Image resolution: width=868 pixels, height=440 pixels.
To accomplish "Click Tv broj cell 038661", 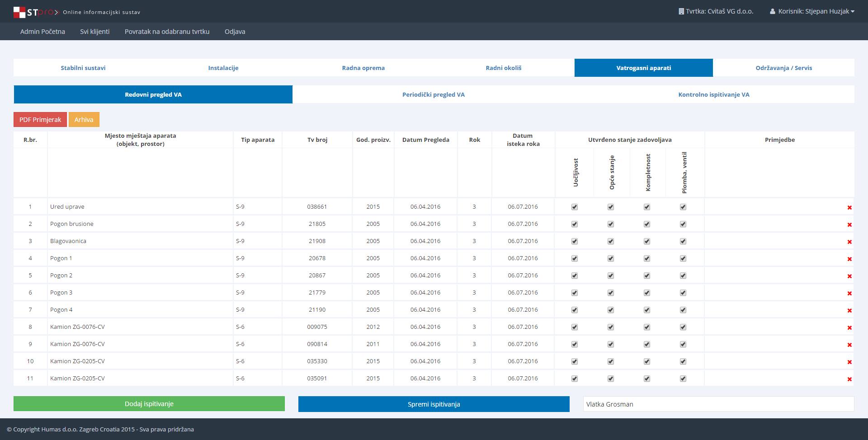I will (317, 207).
